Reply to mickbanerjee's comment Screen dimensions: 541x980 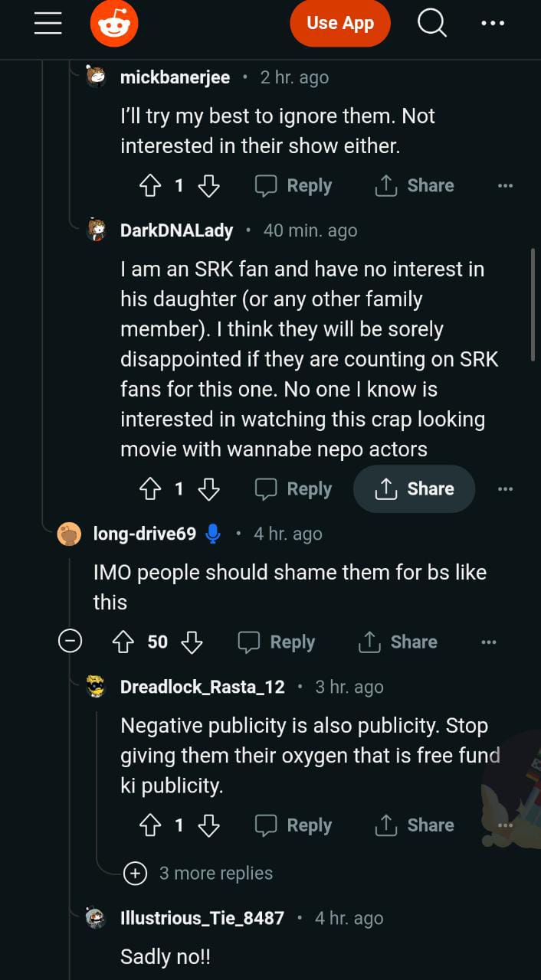(x=293, y=185)
